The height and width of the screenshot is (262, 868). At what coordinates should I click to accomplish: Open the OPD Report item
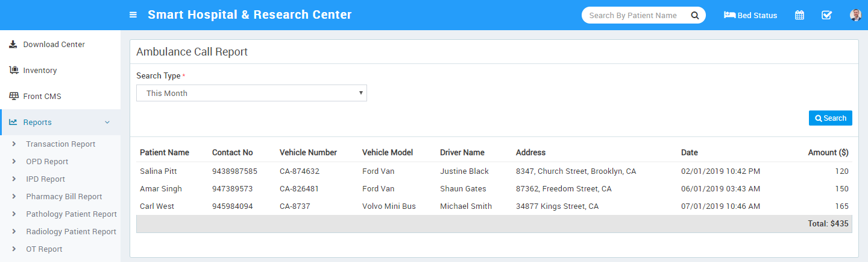point(47,162)
